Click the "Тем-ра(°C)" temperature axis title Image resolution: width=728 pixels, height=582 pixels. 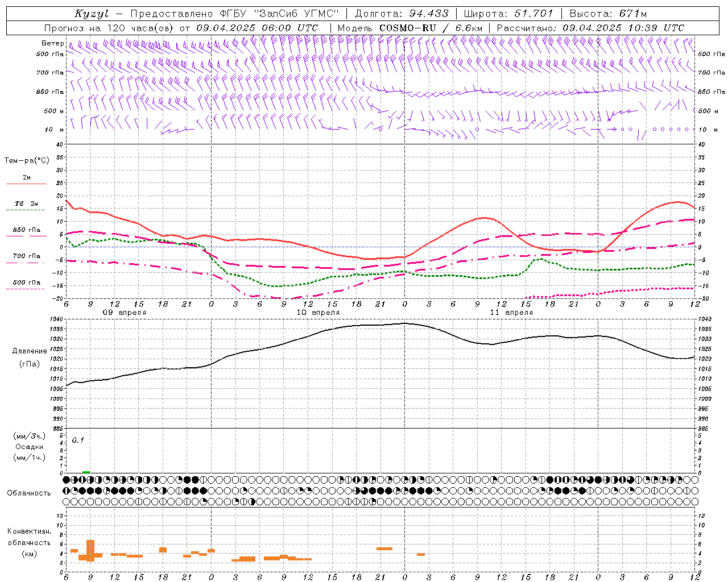click(x=27, y=161)
